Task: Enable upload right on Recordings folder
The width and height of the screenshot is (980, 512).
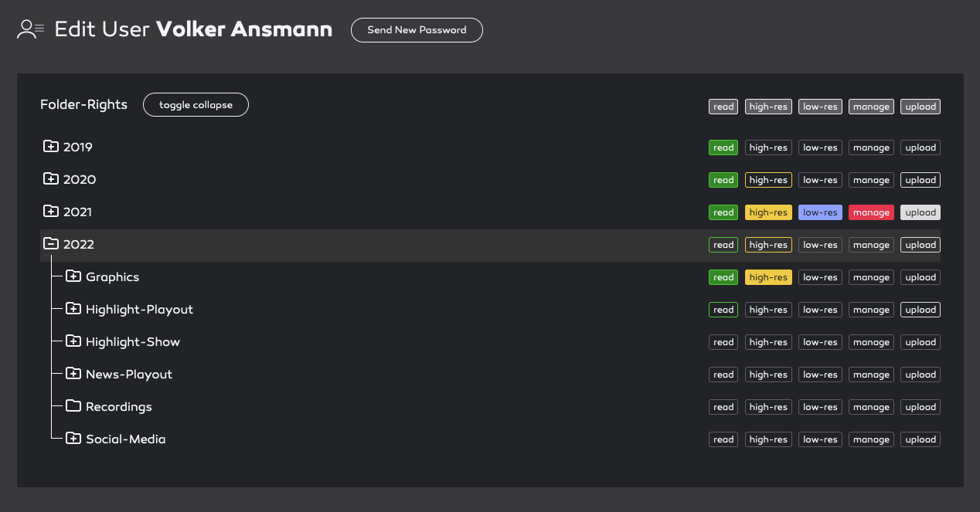Action: [x=920, y=407]
